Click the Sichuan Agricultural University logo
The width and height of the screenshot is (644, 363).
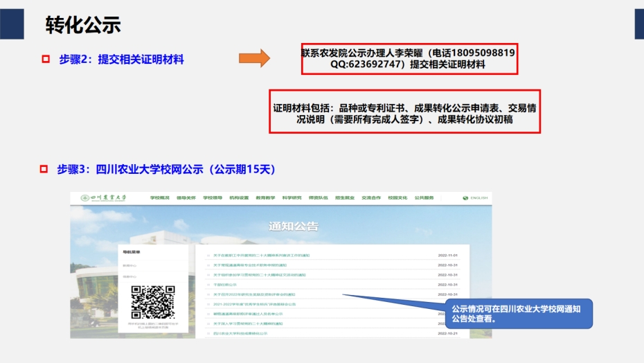(x=103, y=197)
